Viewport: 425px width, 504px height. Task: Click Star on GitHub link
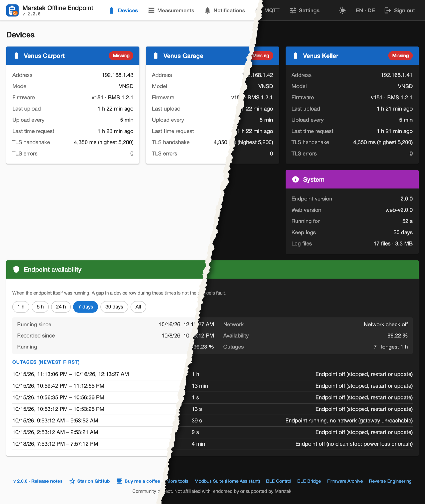pos(90,481)
